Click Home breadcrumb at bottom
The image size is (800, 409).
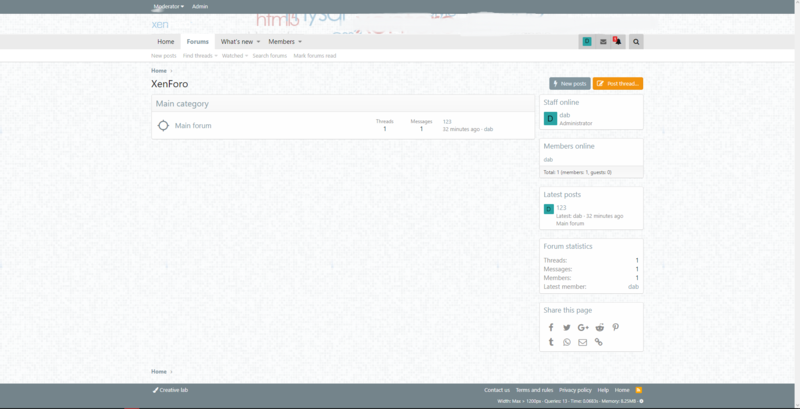159,372
